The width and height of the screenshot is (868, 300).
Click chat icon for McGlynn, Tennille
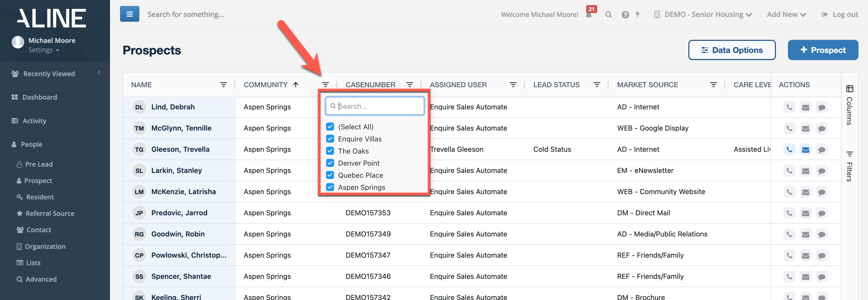[822, 129]
